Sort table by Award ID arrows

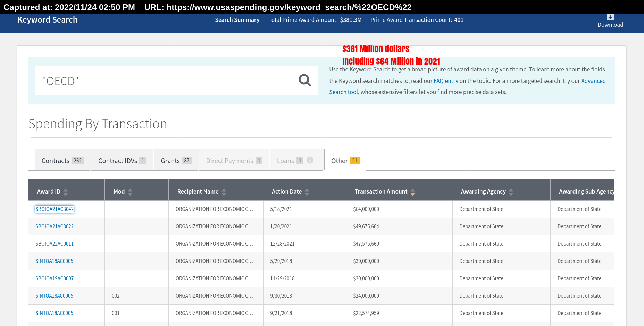click(x=66, y=192)
